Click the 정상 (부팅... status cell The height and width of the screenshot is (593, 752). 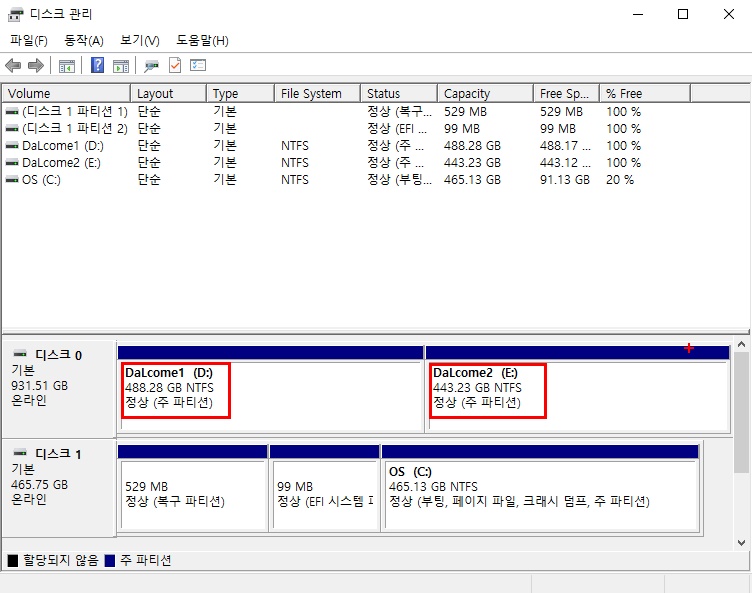point(400,180)
